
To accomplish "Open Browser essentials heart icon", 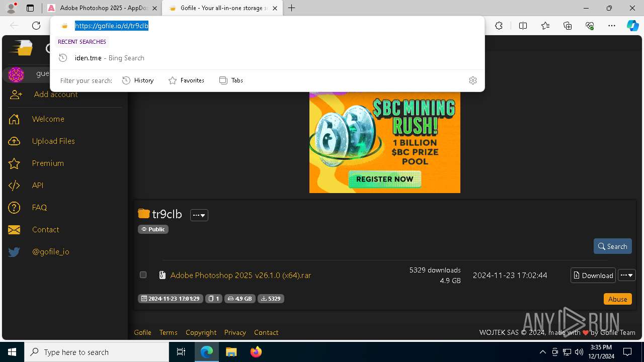I will pos(590,26).
